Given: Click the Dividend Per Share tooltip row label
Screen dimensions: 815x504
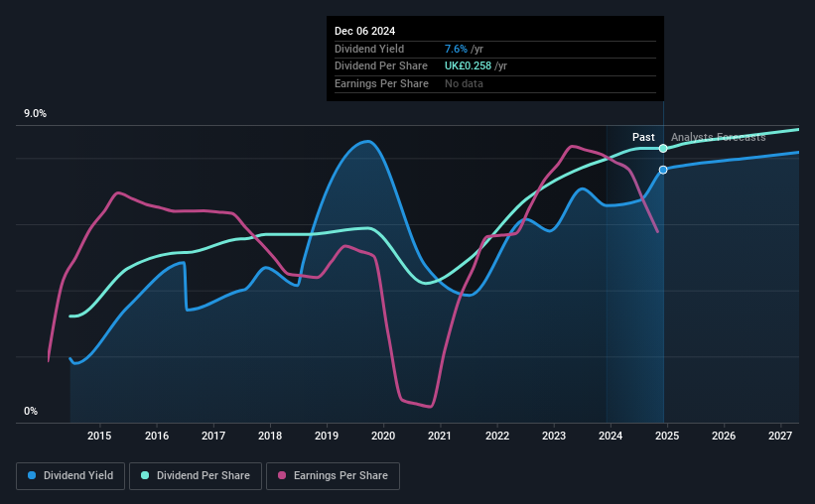Looking at the screenshot, I should point(381,66).
